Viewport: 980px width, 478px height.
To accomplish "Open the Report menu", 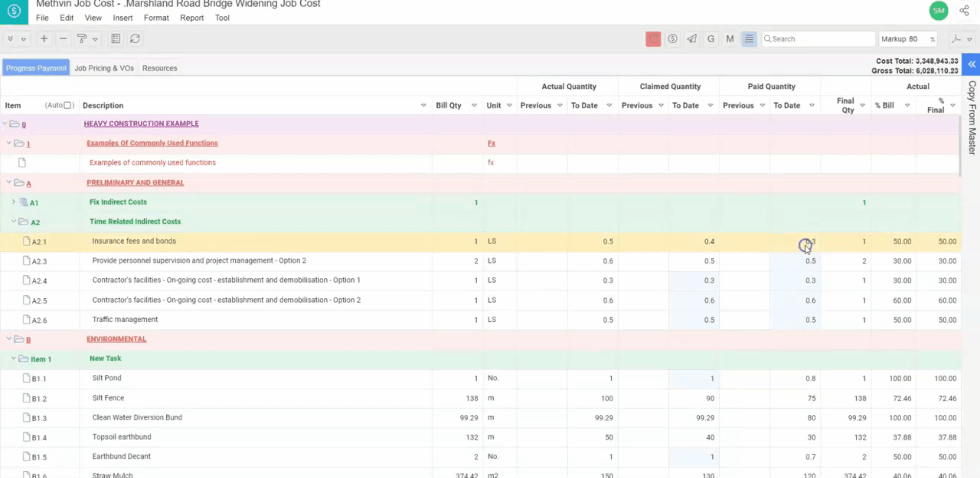I will 191,18.
